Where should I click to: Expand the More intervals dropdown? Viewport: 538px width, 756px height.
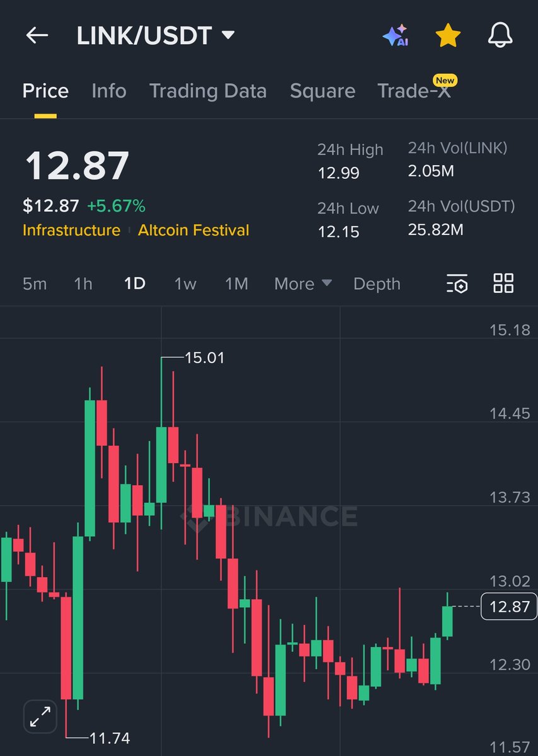[303, 283]
